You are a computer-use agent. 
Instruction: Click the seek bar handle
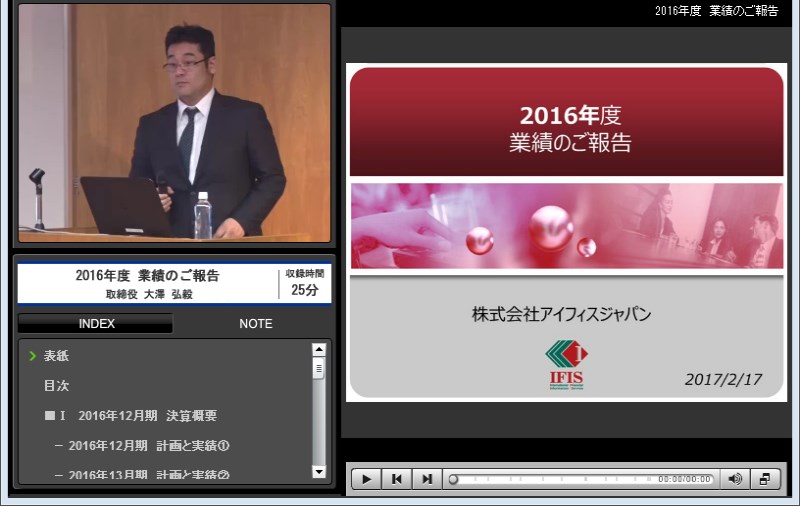[x=453, y=479]
